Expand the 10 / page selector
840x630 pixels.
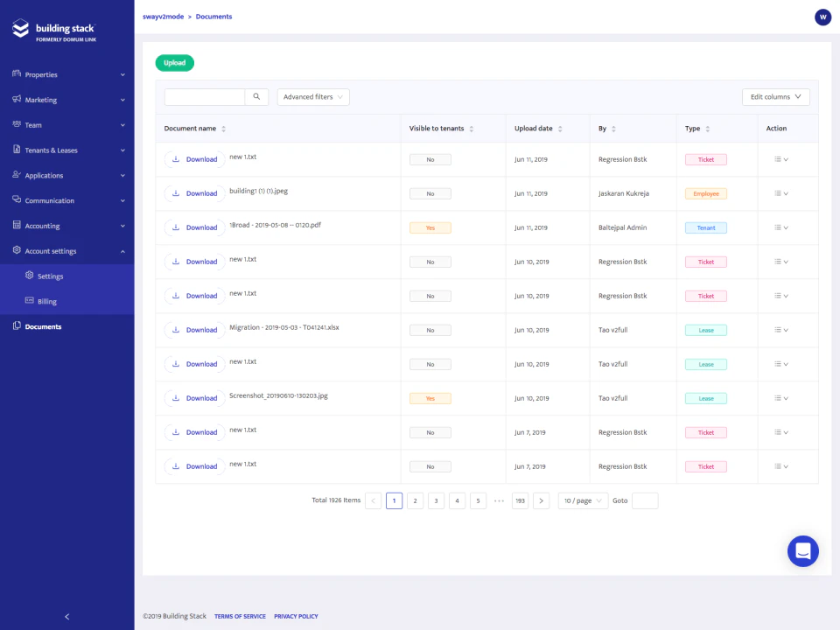tap(582, 500)
